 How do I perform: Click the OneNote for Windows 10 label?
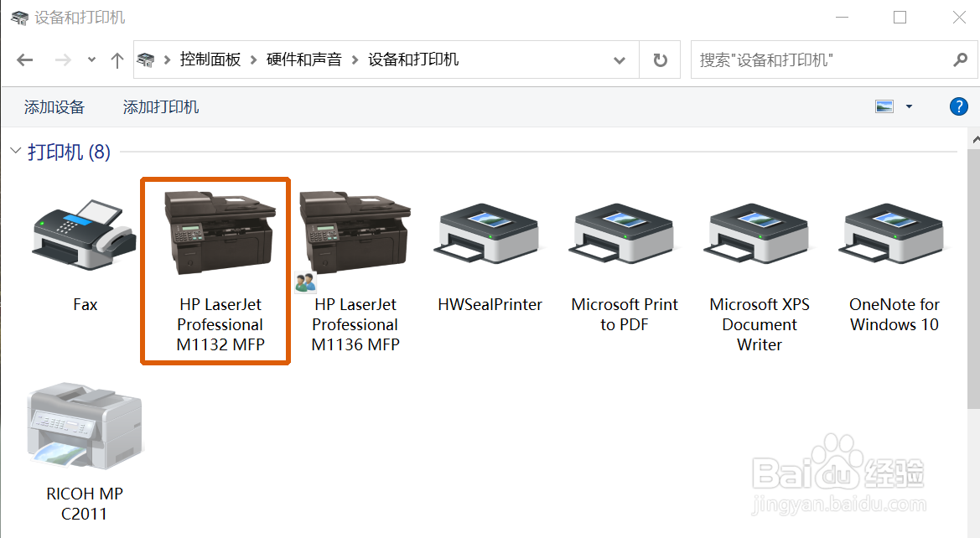[x=894, y=314]
